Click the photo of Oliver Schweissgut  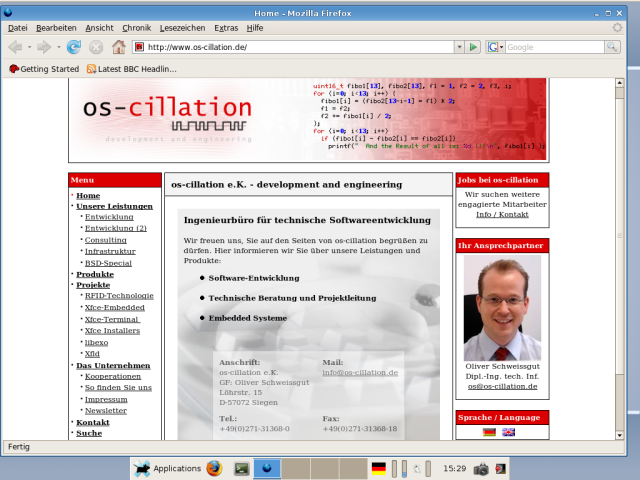502,308
